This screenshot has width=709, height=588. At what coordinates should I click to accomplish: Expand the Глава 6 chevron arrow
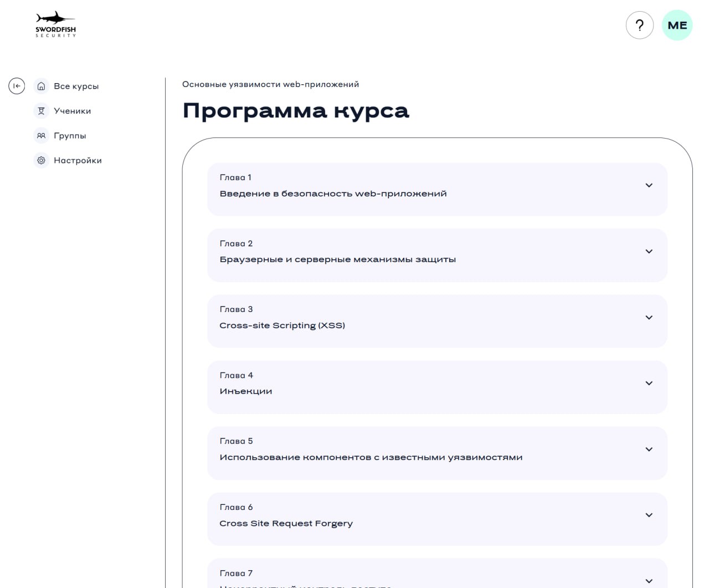click(649, 515)
